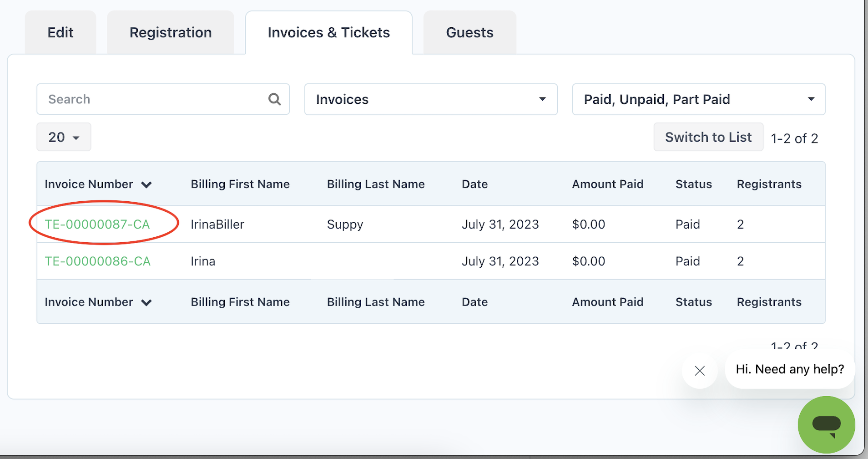The image size is (868, 459).
Task: Dismiss the help message with X
Action: [x=700, y=371]
